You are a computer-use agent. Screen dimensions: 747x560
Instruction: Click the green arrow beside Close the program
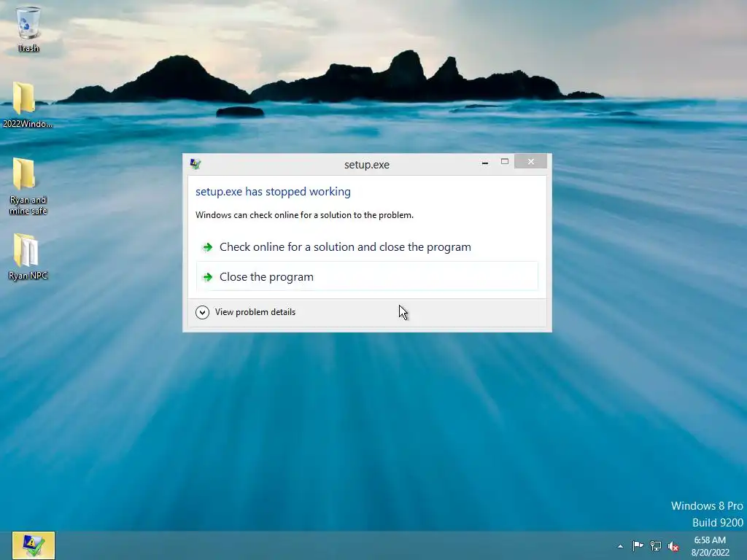click(207, 276)
